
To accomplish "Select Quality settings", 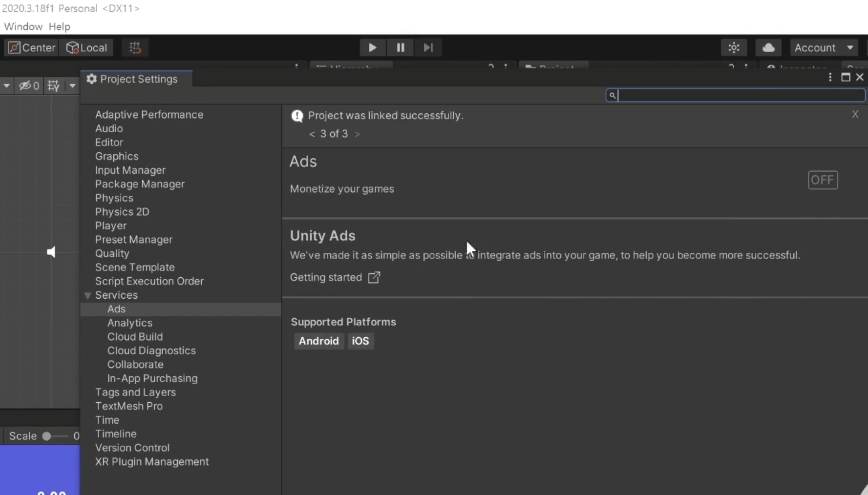I will [112, 253].
